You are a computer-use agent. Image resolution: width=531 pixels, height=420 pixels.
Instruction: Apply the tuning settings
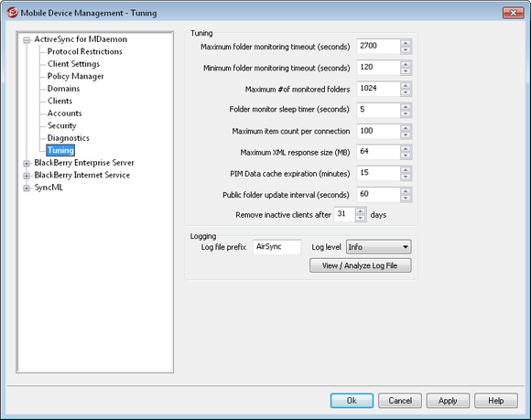pyautogui.click(x=448, y=401)
